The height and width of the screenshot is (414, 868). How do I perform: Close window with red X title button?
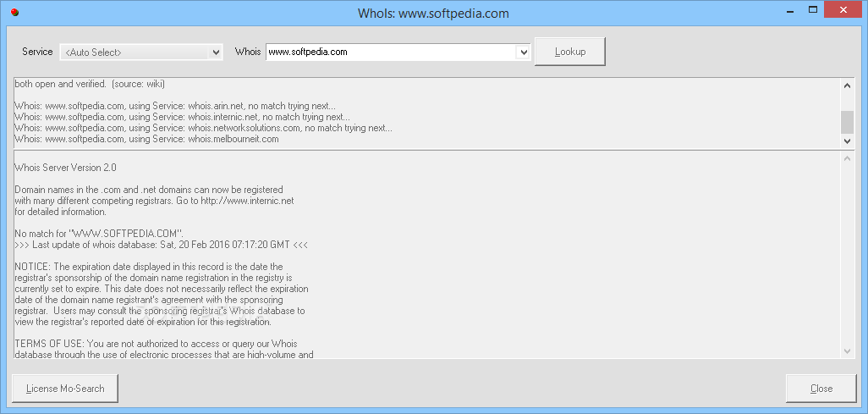[x=843, y=9]
